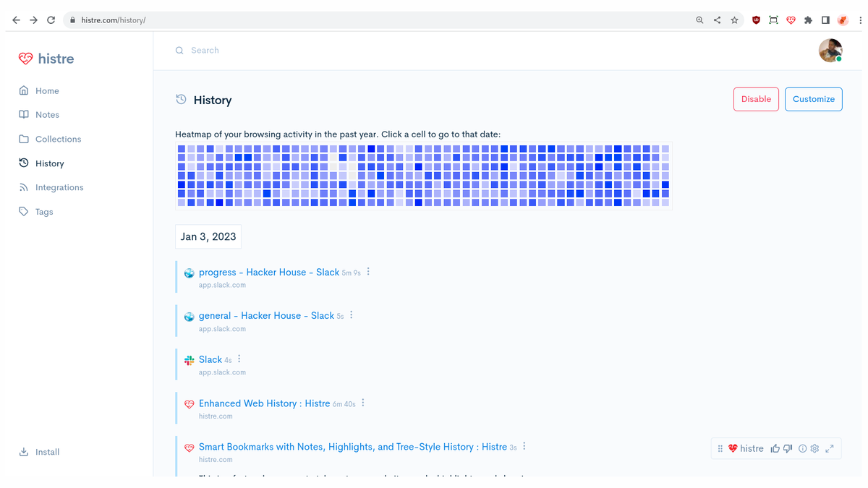Open options menu for Smart Bookmarks entry

pos(524,446)
